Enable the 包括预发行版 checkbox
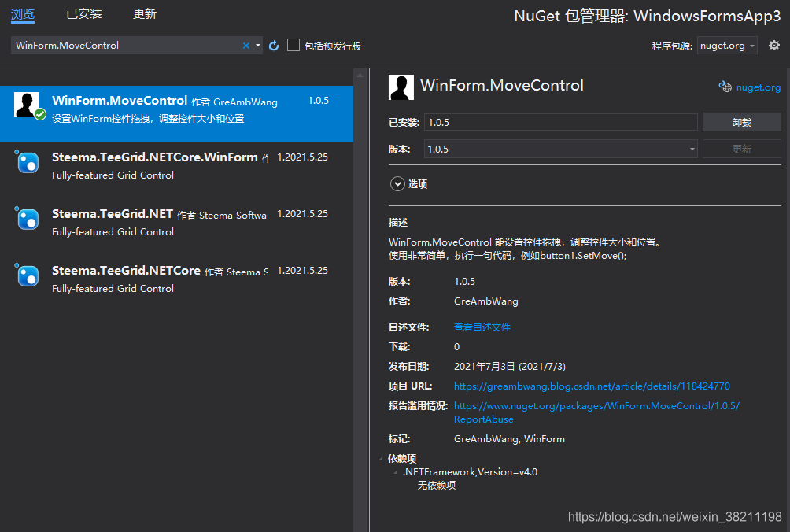This screenshot has width=790, height=532. pyautogui.click(x=293, y=46)
